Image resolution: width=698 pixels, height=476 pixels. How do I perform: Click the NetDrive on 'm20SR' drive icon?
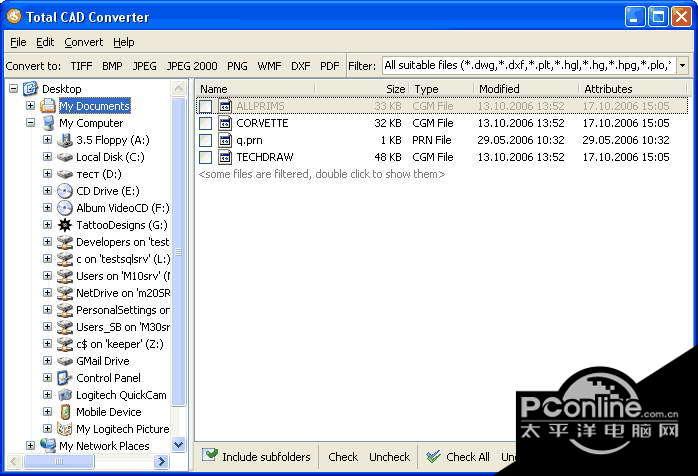[65, 293]
